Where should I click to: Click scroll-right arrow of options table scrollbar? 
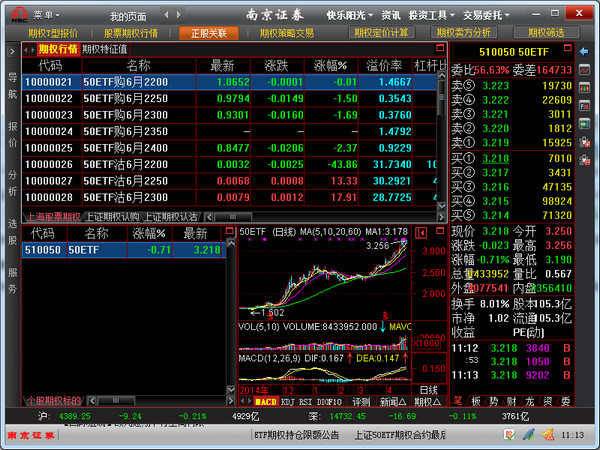pyautogui.click(x=441, y=217)
